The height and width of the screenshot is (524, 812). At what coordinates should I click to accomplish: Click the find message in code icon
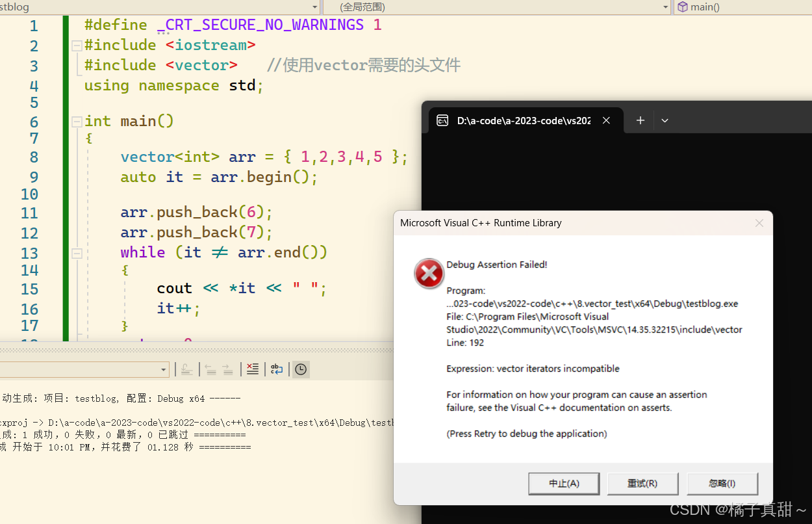tap(186, 369)
